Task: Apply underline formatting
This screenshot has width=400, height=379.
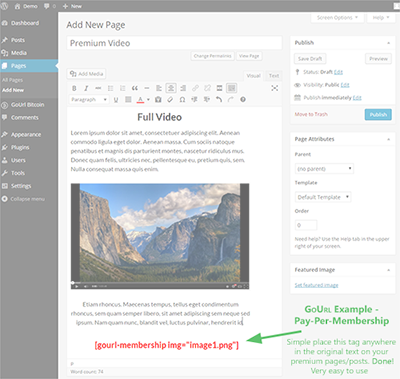Action: [116, 100]
